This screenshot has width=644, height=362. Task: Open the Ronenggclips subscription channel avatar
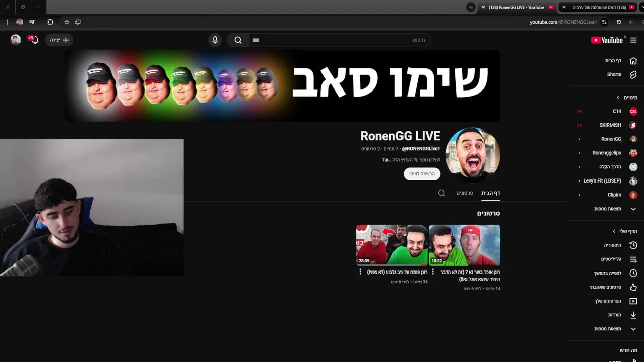(x=633, y=153)
